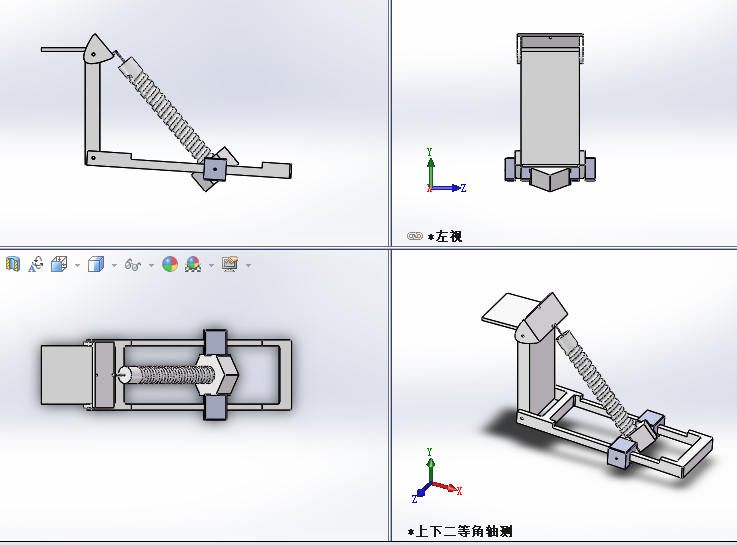Viewport: 737px width, 545px height.
Task: Click the XYZ triad in the left view
Action: [446, 171]
